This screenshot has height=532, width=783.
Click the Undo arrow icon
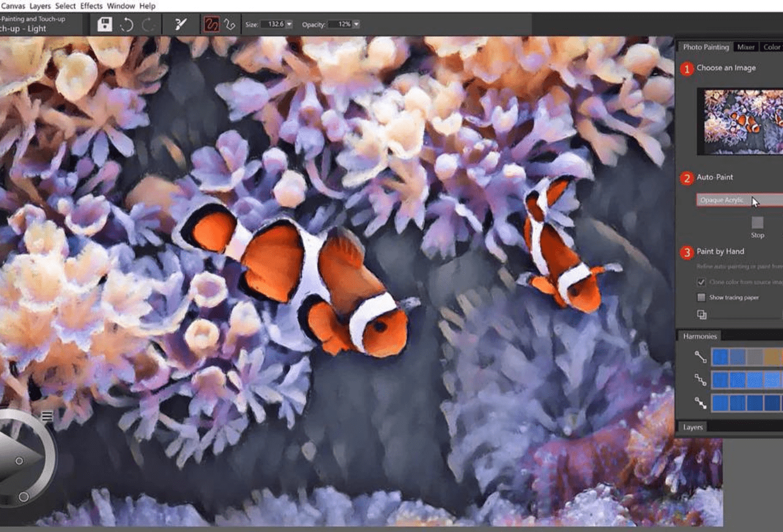point(127,24)
